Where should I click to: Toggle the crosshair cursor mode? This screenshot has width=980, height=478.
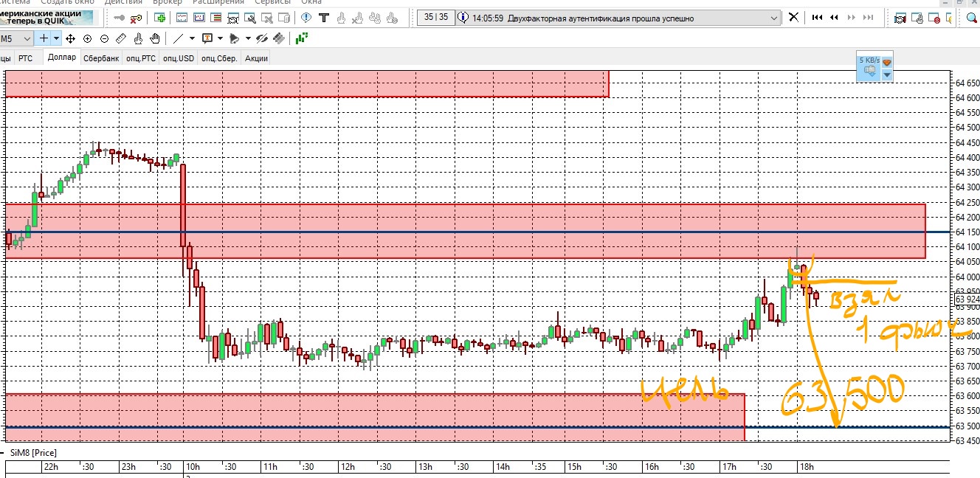point(44,38)
